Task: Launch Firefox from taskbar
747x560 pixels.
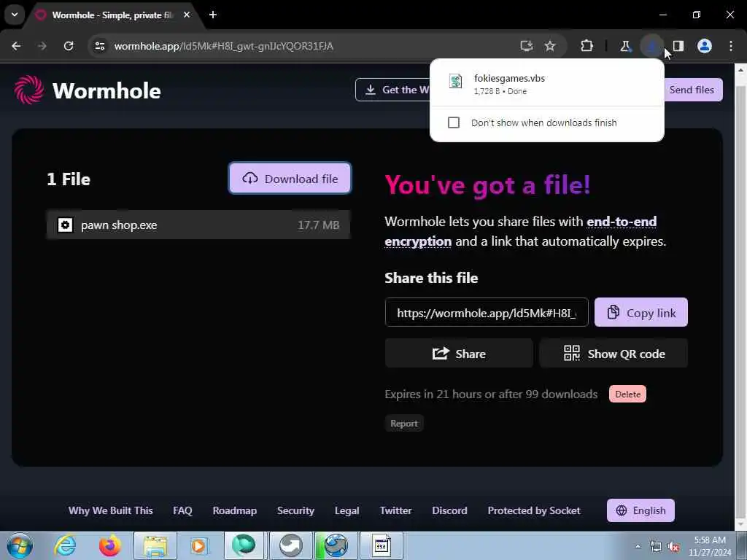Action: (109, 545)
